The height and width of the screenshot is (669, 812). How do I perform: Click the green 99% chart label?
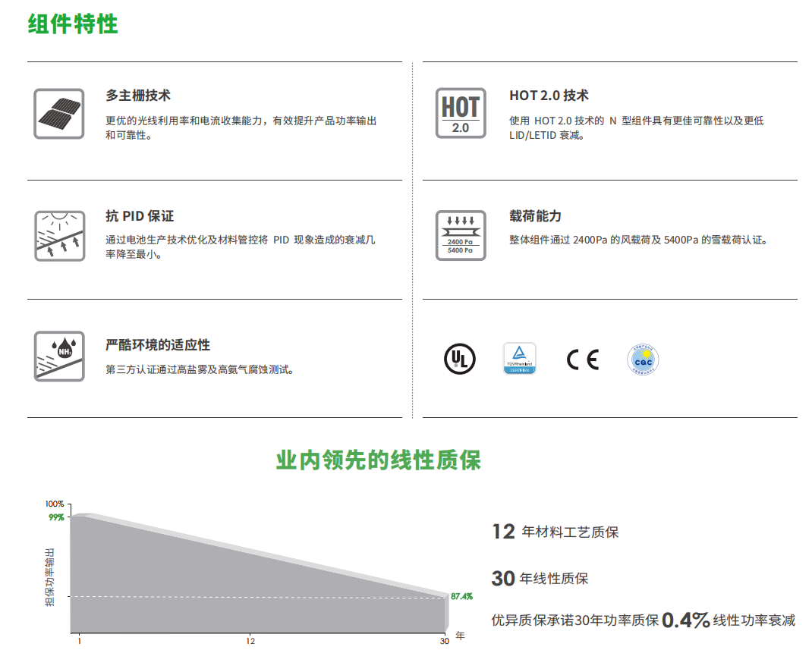(x=56, y=517)
